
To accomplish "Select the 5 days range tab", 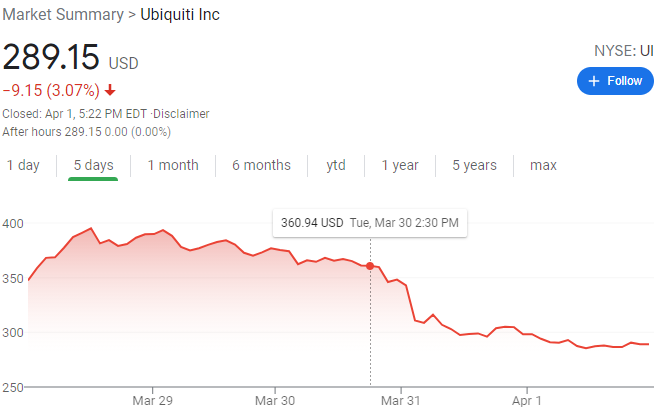I will 93,165.
